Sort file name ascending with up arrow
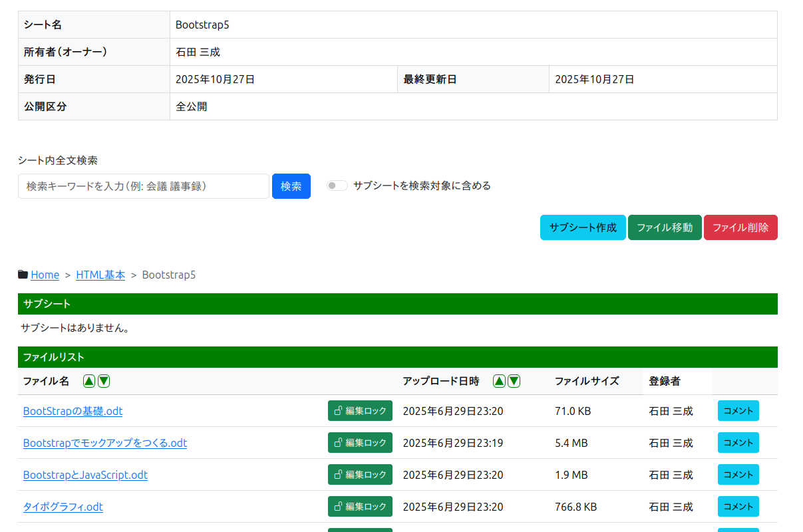Screen dimensions: 803x532 pos(89,381)
